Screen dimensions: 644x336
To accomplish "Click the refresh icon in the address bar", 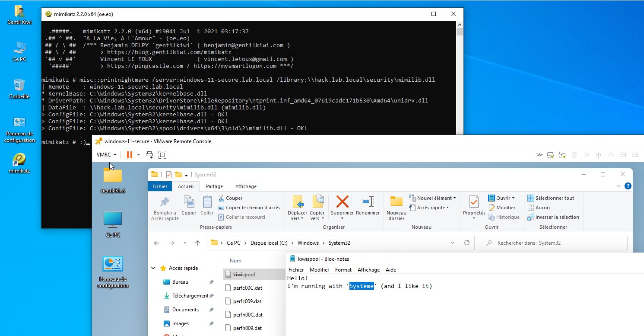I will [x=467, y=243].
